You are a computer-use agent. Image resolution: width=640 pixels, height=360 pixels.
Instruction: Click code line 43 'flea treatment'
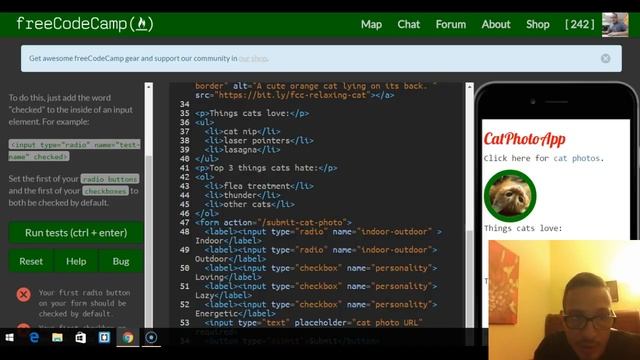tap(259, 186)
